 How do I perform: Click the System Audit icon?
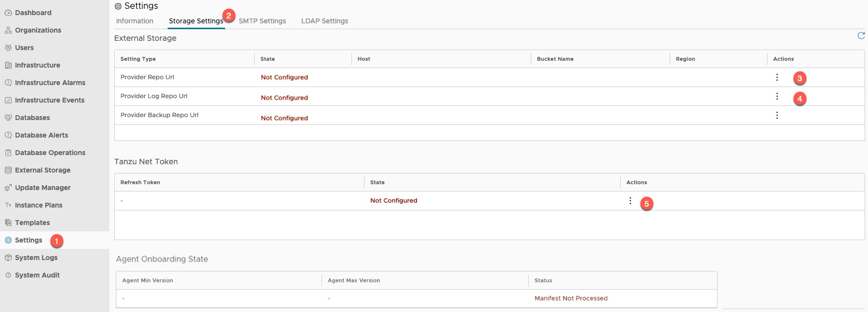tap(8, 275)
